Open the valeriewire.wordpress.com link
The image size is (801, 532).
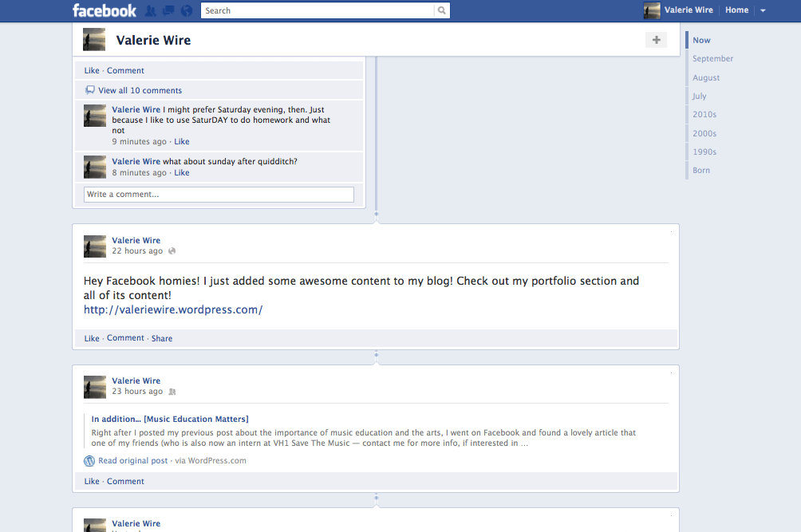pos(173,309)
